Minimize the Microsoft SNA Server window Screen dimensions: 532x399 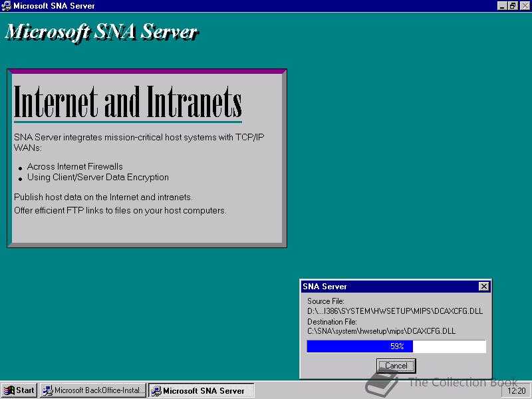click(x=502, y=6)
